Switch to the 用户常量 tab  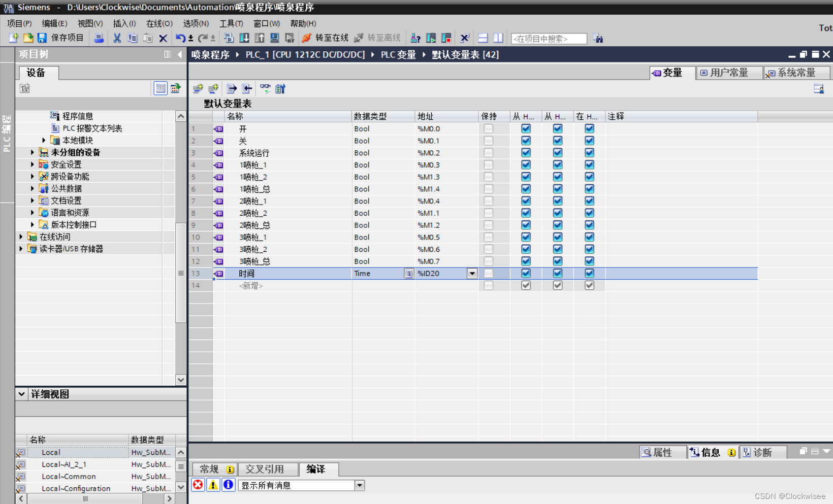(729, 73)
